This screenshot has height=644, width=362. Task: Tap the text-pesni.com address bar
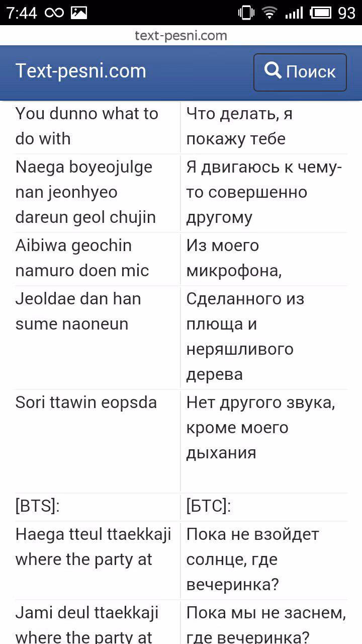click(181, 36)
